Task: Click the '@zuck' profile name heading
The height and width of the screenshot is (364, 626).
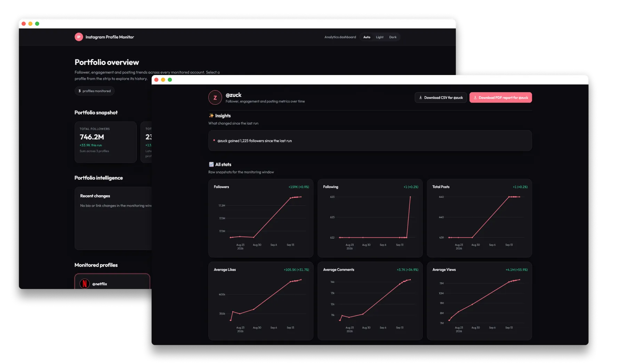Action: [233, 95]
